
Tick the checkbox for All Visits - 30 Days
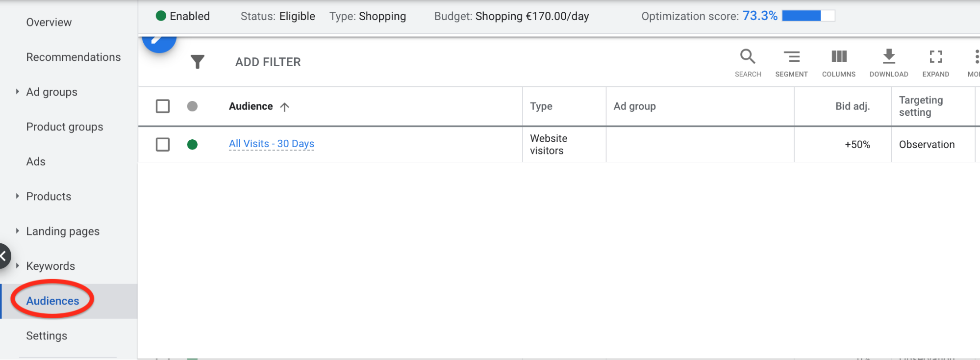click(163, 144)
